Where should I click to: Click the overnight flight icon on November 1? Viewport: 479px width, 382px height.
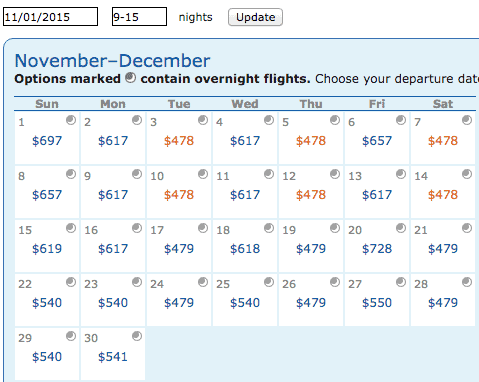point(71,120)
